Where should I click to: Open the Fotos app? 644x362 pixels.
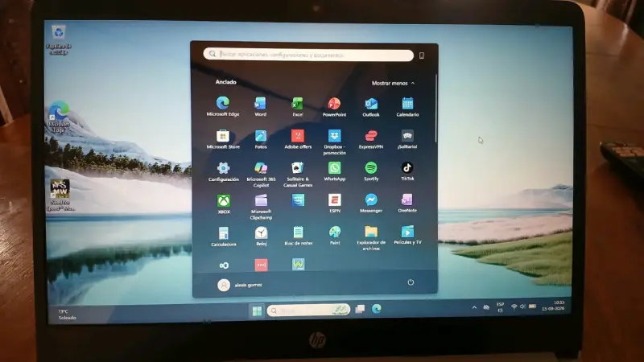coord(260,139)
